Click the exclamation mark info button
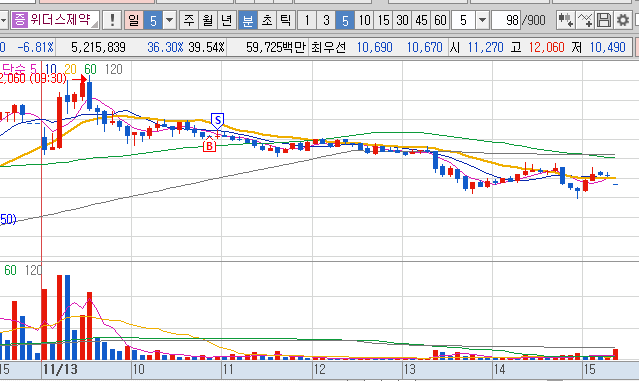Screen dimensions: 639x381 [112, 20]
